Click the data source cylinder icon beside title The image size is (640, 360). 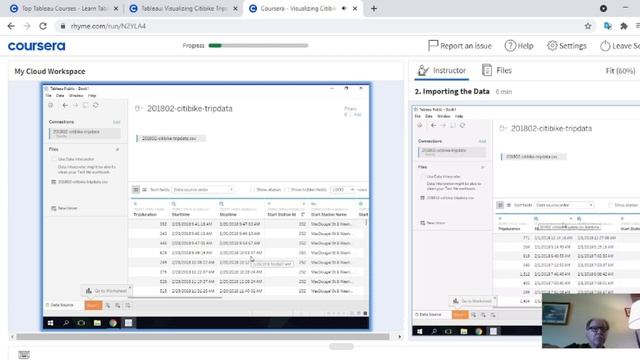coord(138,109)
